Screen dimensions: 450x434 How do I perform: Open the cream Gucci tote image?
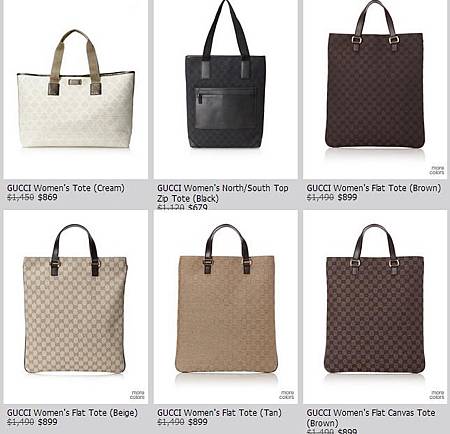tap(76, 89)
